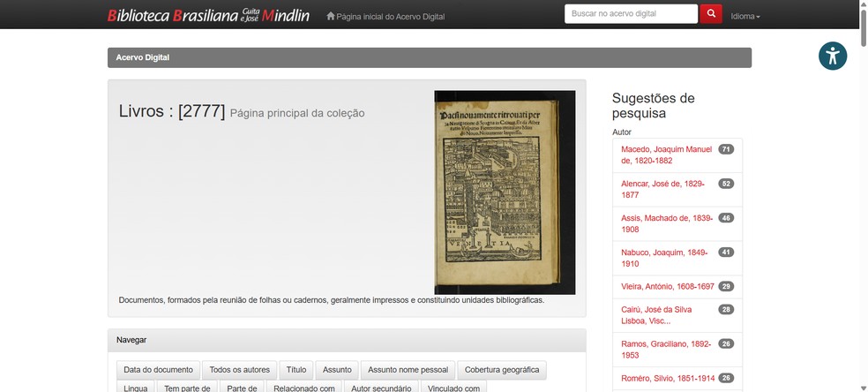Select author Alencar, José de

coord(662,189)
